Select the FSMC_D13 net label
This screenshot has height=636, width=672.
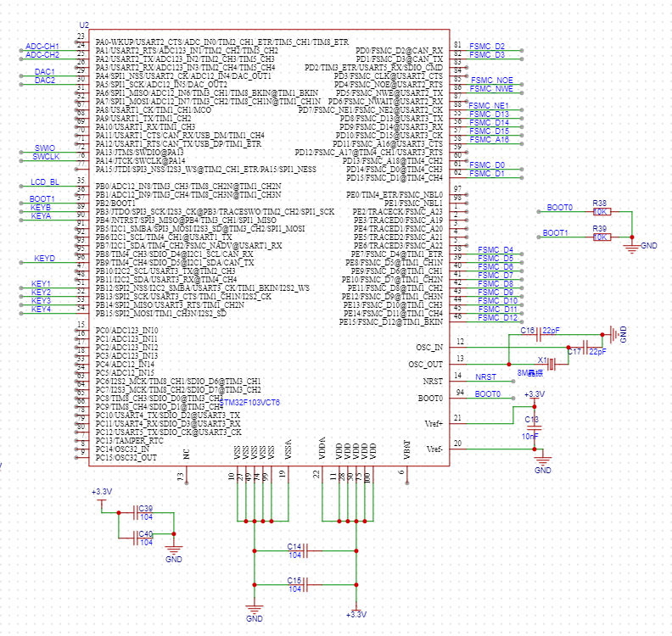pos(489,114)
